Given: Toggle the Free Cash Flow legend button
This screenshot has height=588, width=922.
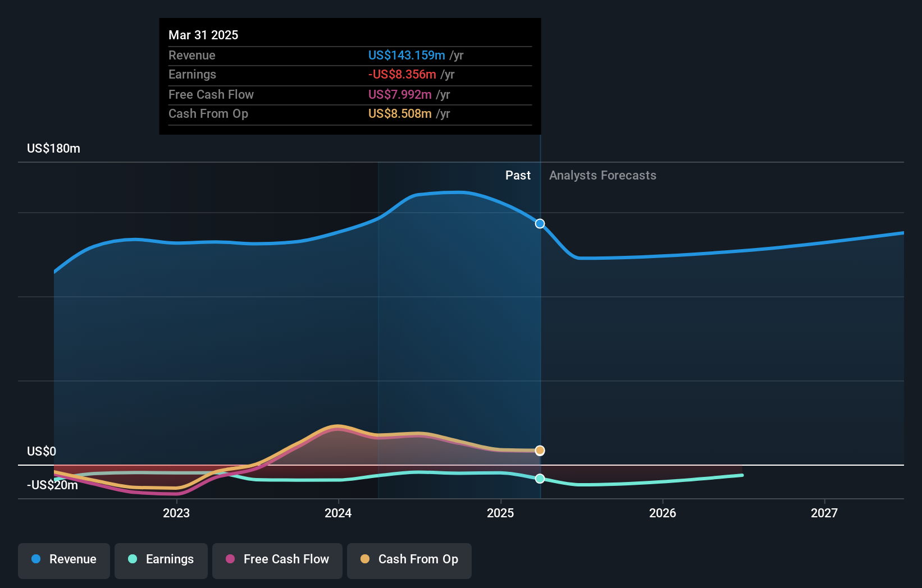Looking at the screenshot, I should pyautogui.click(x=277, y=561).
